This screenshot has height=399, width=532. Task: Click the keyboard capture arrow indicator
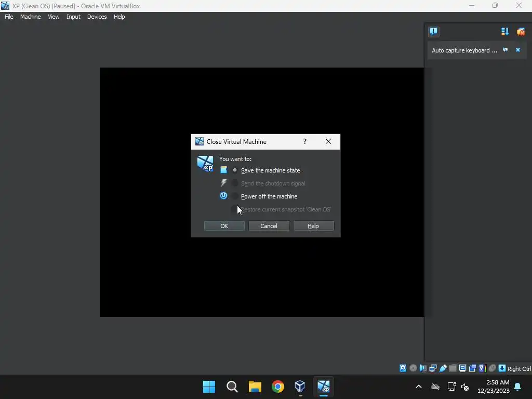(x=502, y=368)
